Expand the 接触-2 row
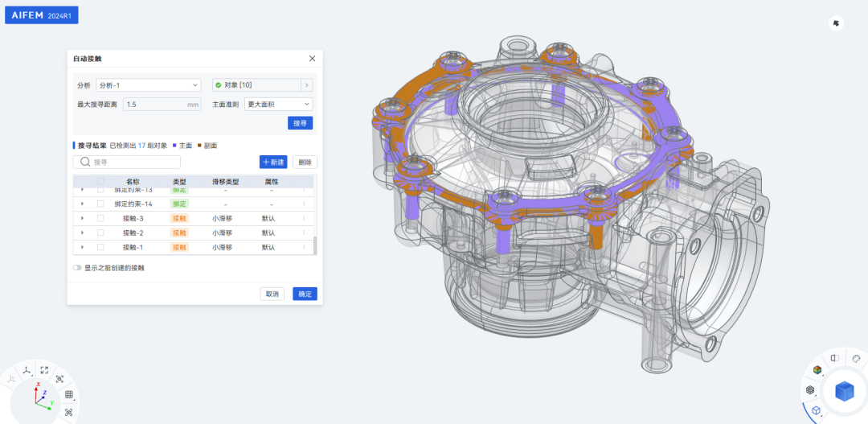The image size is (868, 424). [x=82, y=233]
